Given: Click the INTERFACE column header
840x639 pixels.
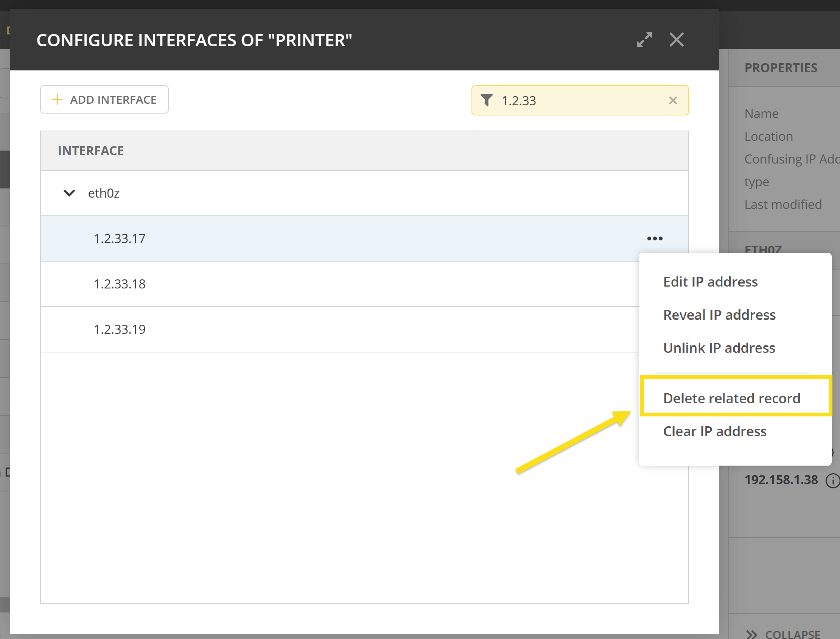Looking at the screenshot, I should (91, 151).
